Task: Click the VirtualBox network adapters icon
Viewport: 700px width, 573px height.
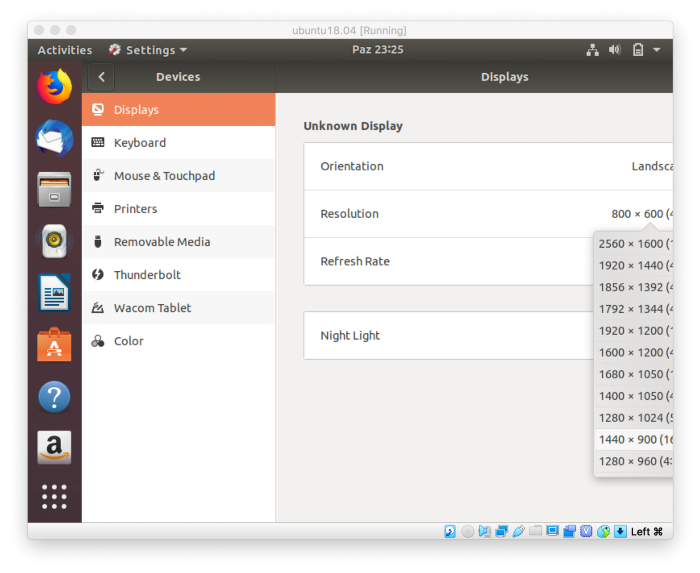Action: [x=501, y=531]
